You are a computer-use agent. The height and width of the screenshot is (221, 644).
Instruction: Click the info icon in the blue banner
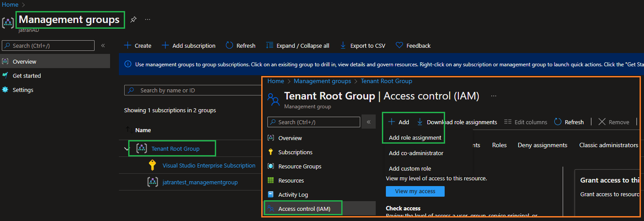[x=128, y=64]
